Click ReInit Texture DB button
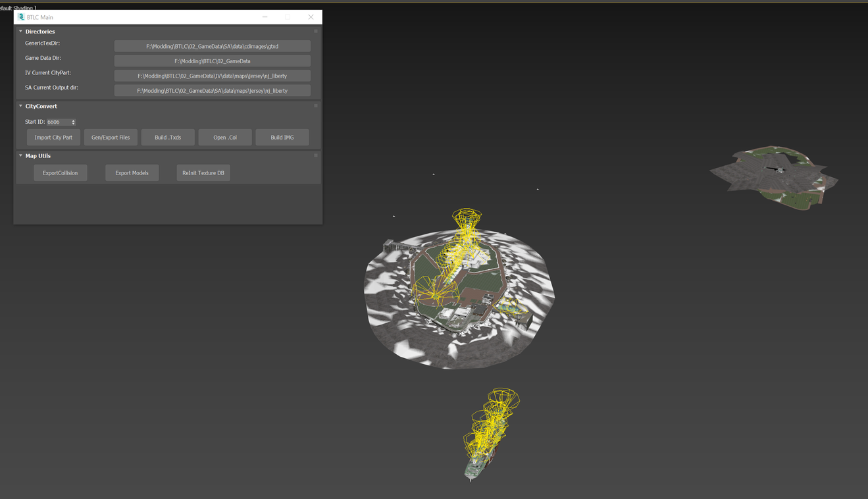 click(x=203, y=173)
